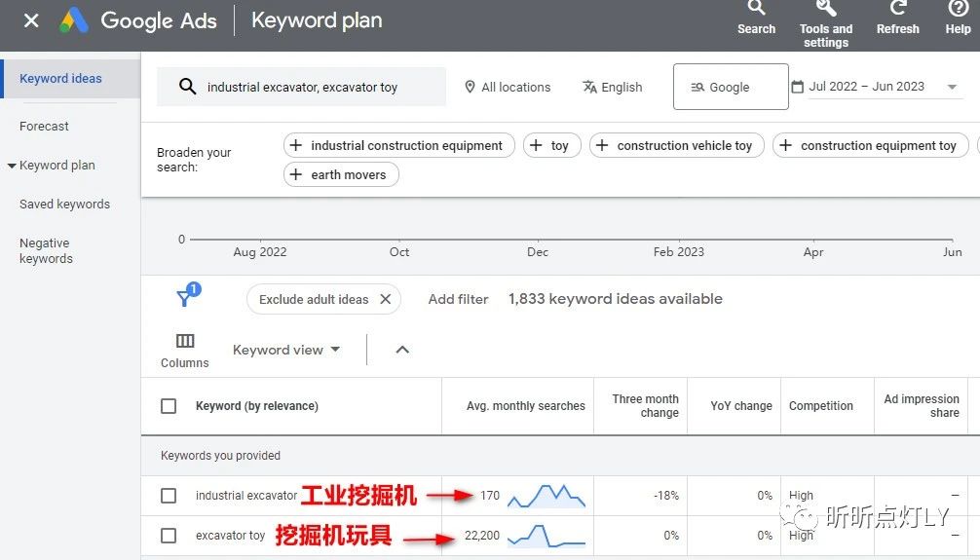Screen dimensions: 980x560
Task: Click the Add filter link
Action: [458, 299]
